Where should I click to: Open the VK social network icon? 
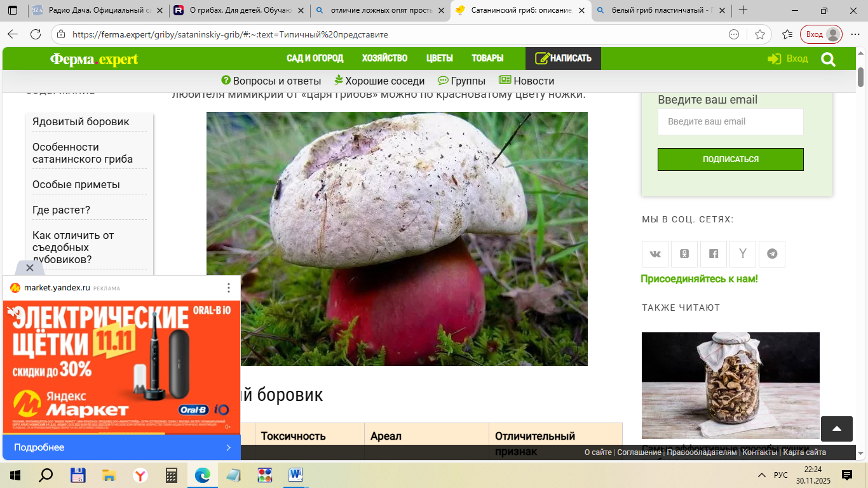click(x=655, y=254)
